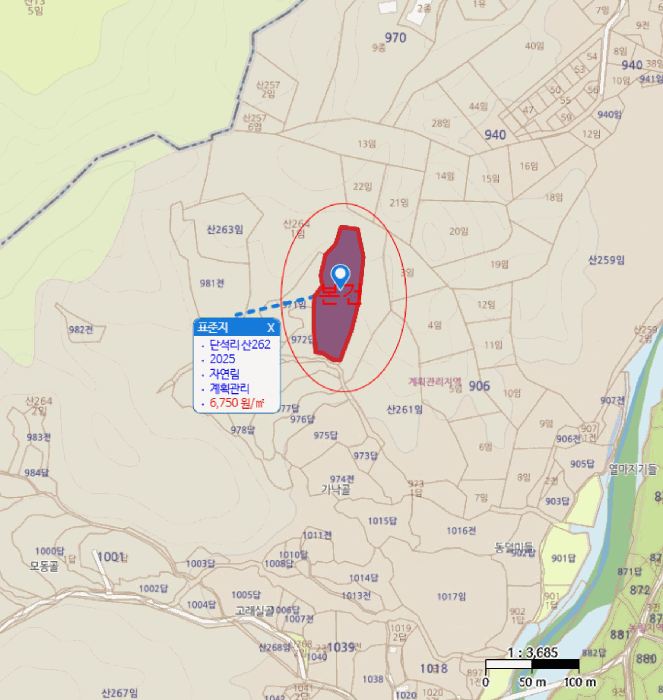Click parcel label 983전

[x=38, y=437]
